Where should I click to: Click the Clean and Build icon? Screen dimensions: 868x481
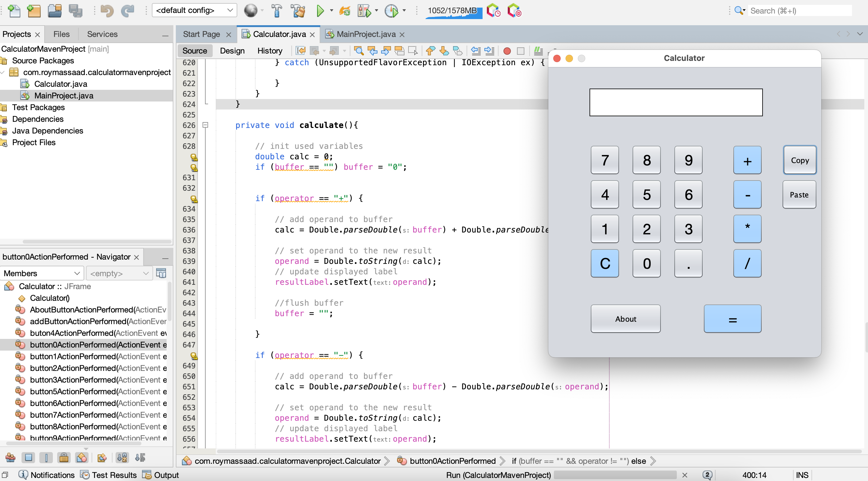pos(298,11)
